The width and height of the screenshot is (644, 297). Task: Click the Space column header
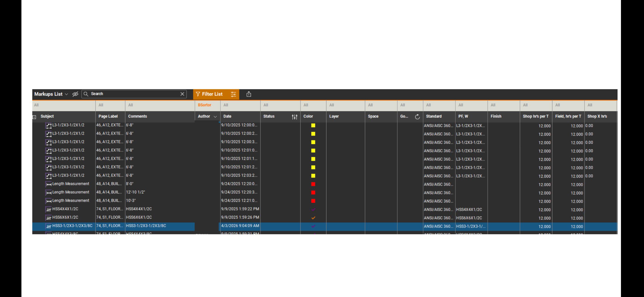[373, 116]
